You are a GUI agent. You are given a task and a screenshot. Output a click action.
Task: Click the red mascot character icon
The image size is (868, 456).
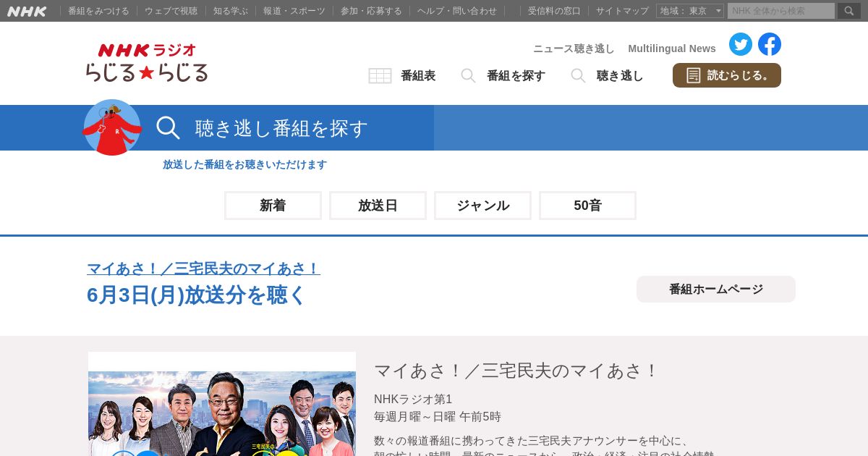tap(112, 127)
